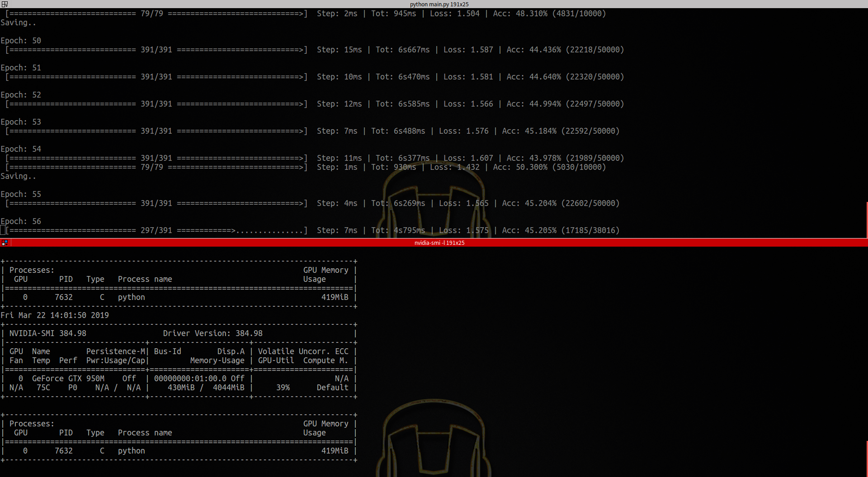The image size is (868, 477).
Task: Click 'Bus-Id' column header
Action: pos(168,351)
